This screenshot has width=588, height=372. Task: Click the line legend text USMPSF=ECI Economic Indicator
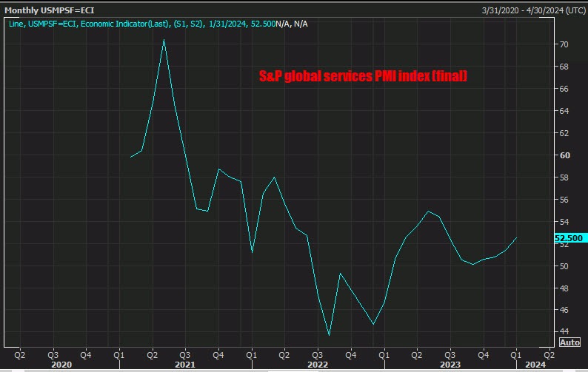tap(142, 24)
